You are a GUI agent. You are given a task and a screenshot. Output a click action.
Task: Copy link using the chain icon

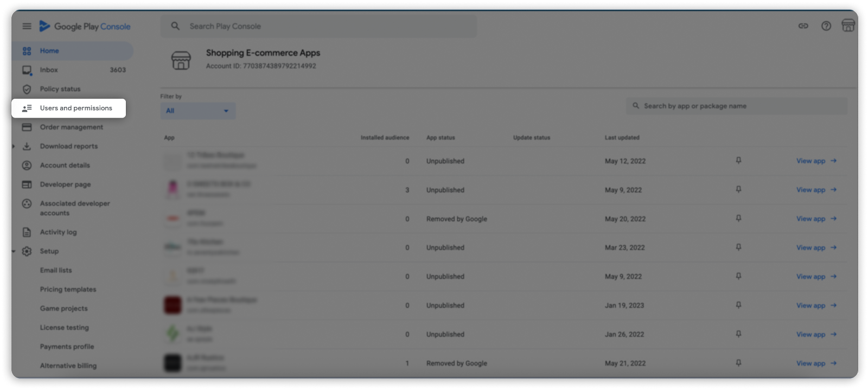(803, 26)
